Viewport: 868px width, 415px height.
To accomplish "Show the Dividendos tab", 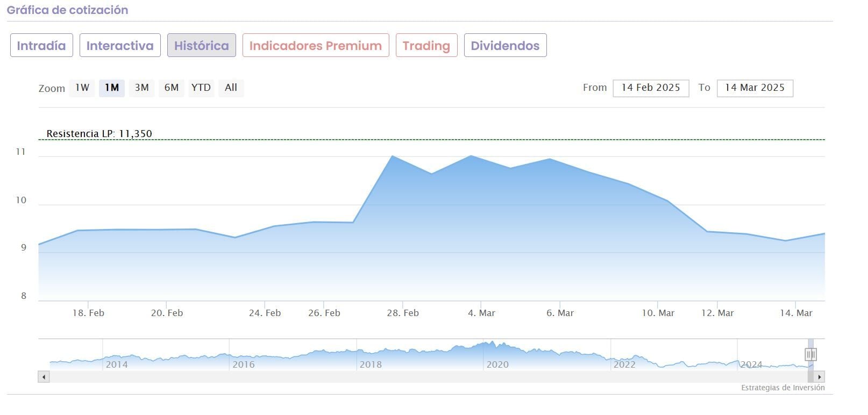I will pyautogui.click(x=505, y=46).
